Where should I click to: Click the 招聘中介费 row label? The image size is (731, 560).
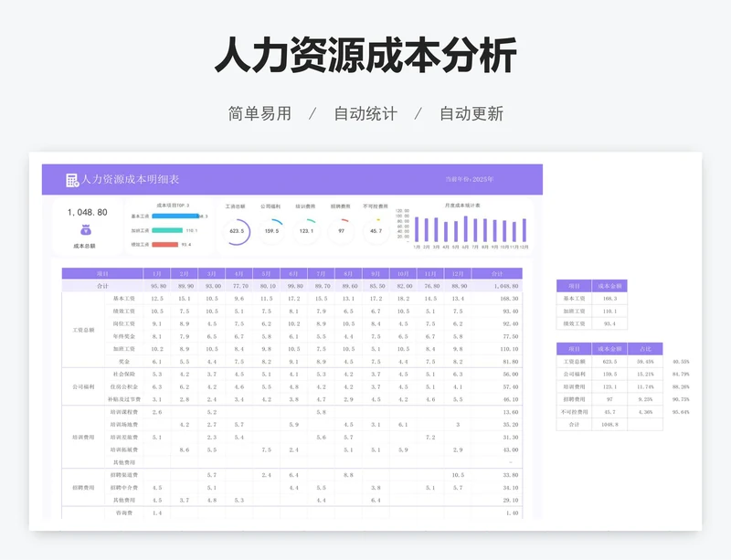tap(124, 488)
